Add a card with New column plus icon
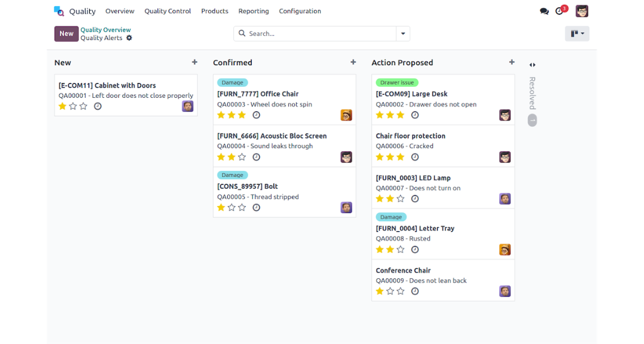The width and height of the screenshot is (644, 344). pos(195,62)
